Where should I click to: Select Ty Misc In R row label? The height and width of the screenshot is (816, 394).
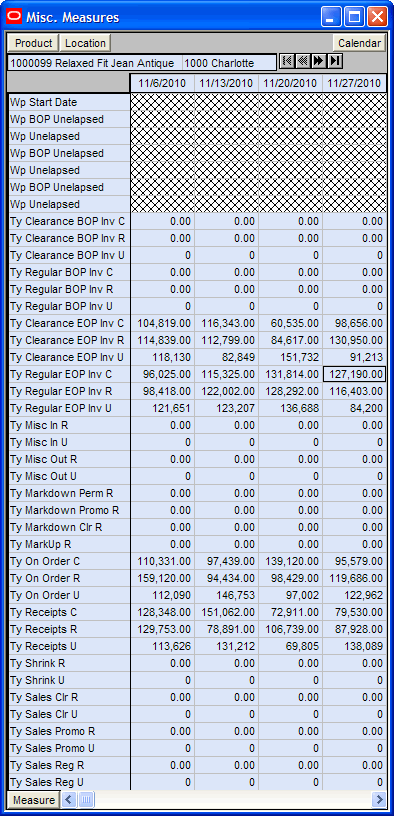point(69,426)
